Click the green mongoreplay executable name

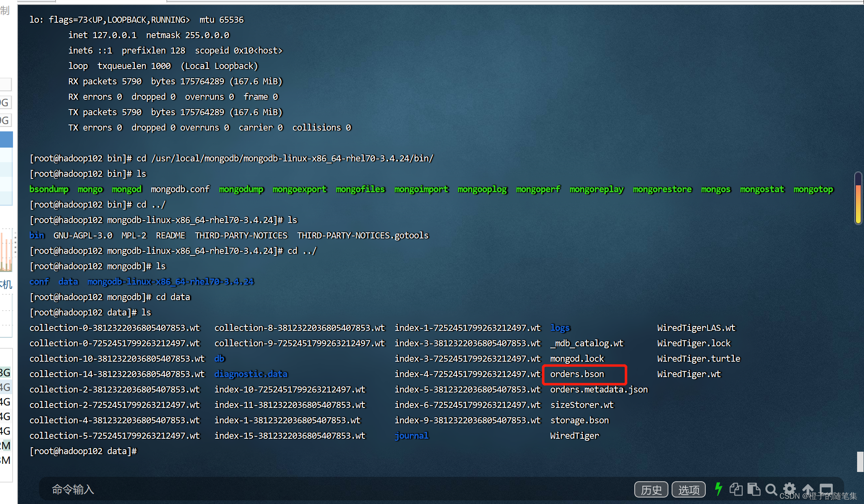coord(597,189)
